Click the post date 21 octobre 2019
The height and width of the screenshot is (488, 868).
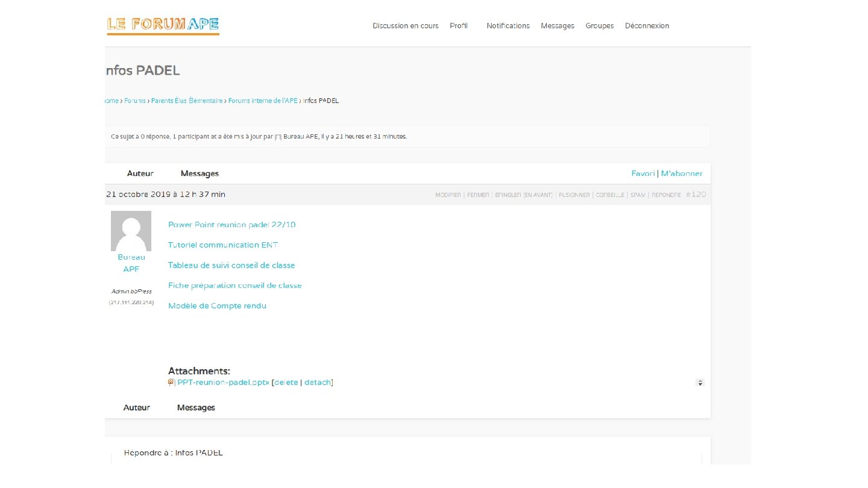point(166,195)
